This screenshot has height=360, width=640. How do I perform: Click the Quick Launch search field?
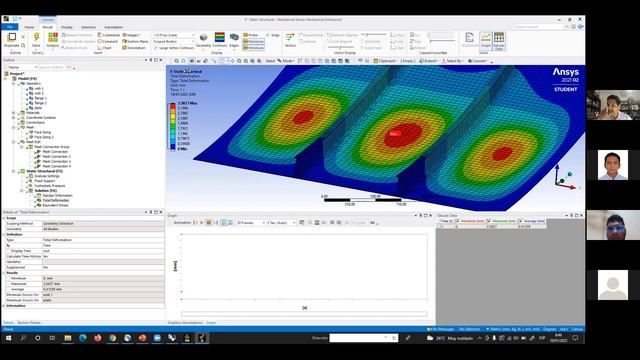[539, 27]
